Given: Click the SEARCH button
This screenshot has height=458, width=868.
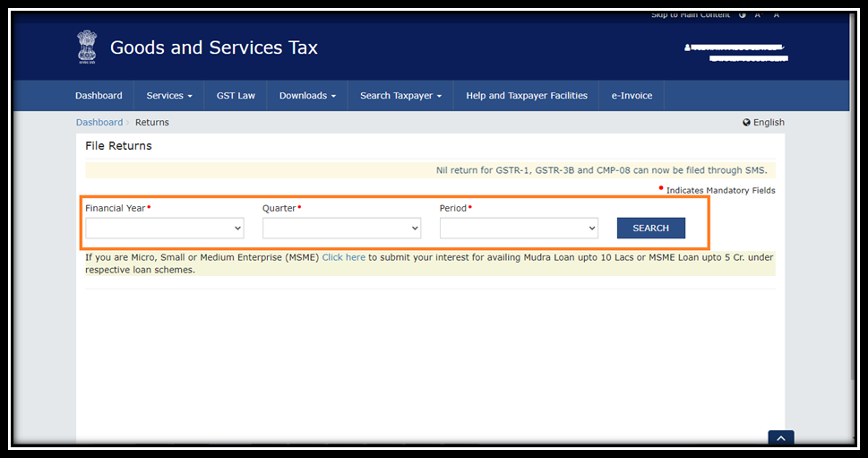Looking at the screenshot, I should 651,229.
